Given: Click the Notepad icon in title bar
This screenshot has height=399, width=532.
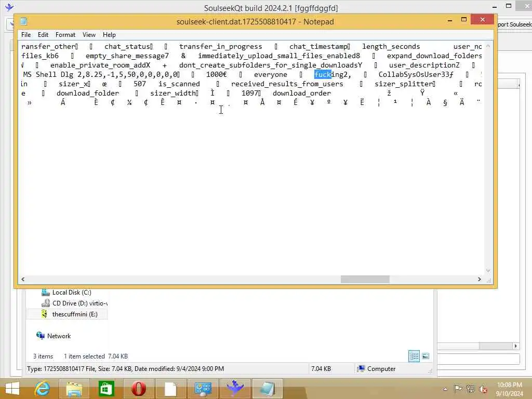Looking at the screenshot, I should 23,21.
